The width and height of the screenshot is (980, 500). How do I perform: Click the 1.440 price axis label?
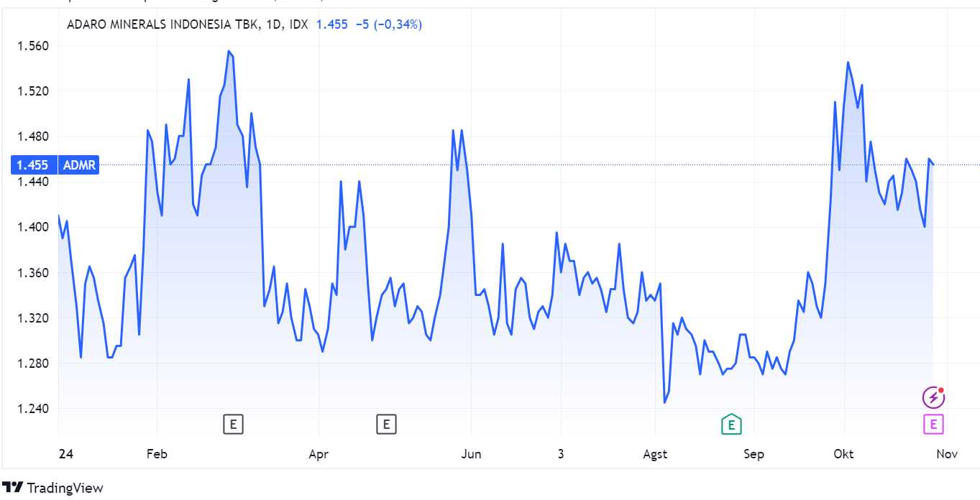33,182
